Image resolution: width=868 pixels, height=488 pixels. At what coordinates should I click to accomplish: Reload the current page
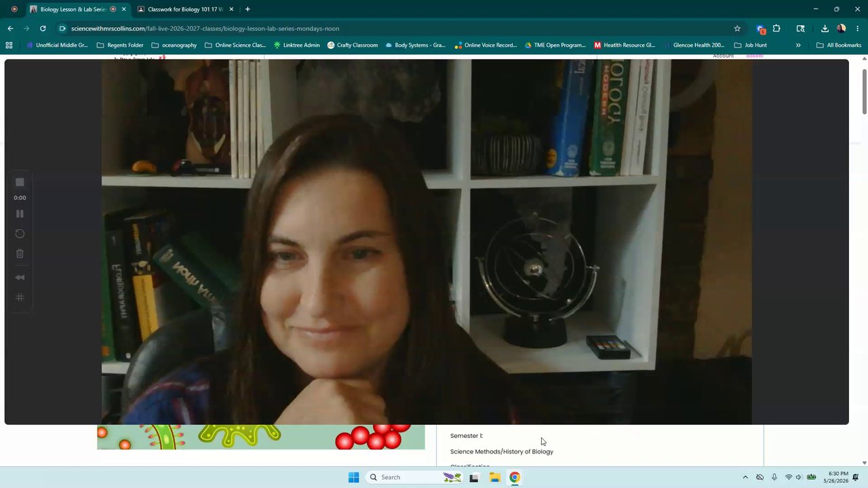[43, 28]
